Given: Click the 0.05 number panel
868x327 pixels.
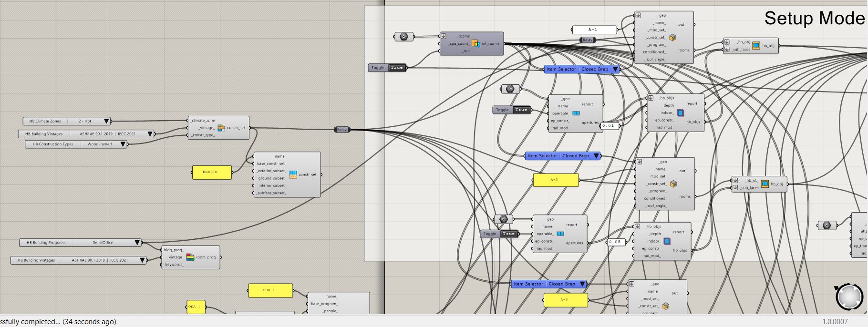Looking at the screenshot, I should coord(615,242).
